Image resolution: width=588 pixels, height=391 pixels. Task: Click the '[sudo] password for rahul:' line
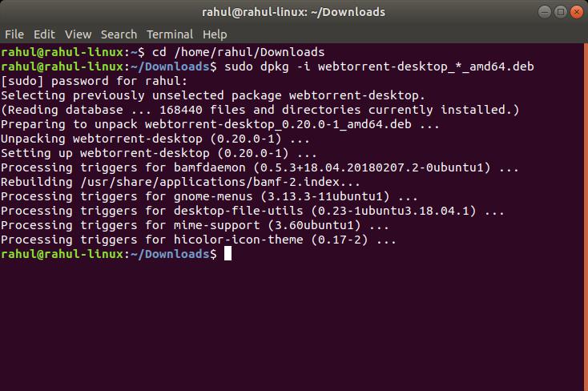94,81
